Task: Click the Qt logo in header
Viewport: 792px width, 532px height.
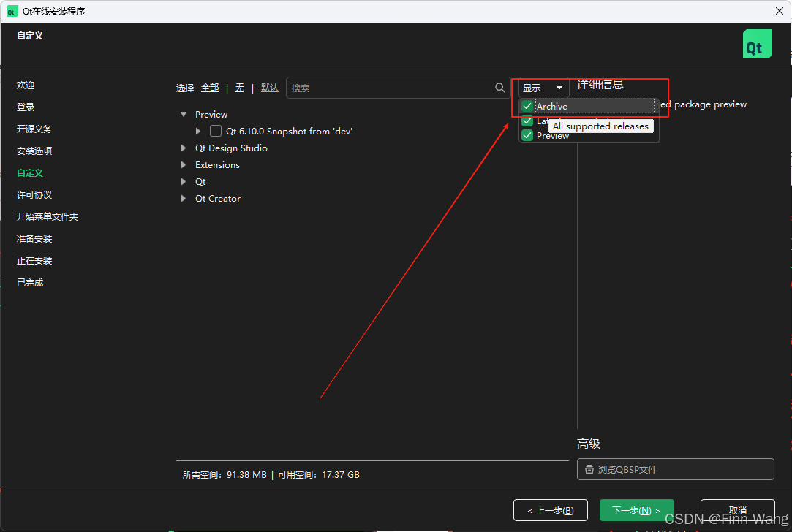Action: pyautogui.click(x=757, y=45)
